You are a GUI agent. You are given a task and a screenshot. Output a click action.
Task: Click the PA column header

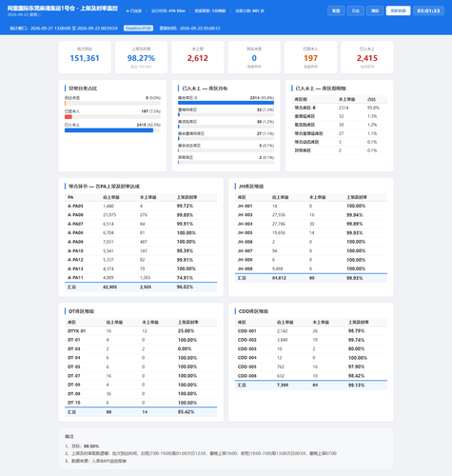coord(70,197)
